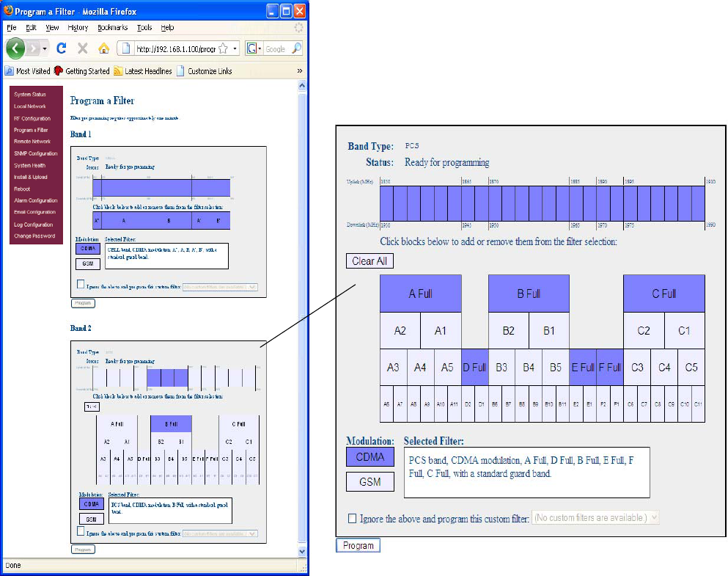Screen dimensions: 728x576
Task: Reload the page with the refresh icon
Action: point(62,48)
